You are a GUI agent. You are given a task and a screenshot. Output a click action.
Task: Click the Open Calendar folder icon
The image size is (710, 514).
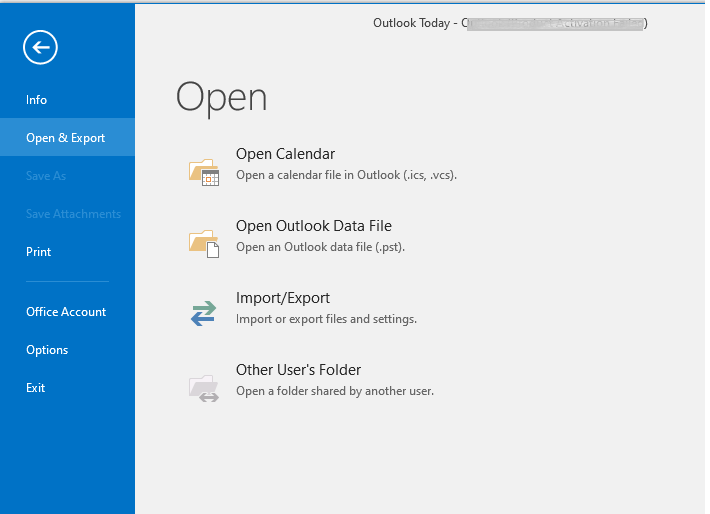[204, 172]
